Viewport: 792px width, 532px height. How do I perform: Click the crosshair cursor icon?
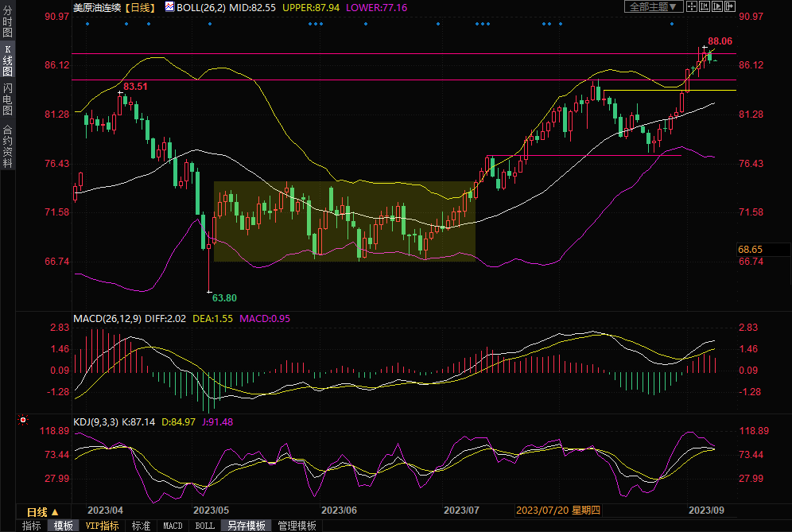click(x=692, y=6)
